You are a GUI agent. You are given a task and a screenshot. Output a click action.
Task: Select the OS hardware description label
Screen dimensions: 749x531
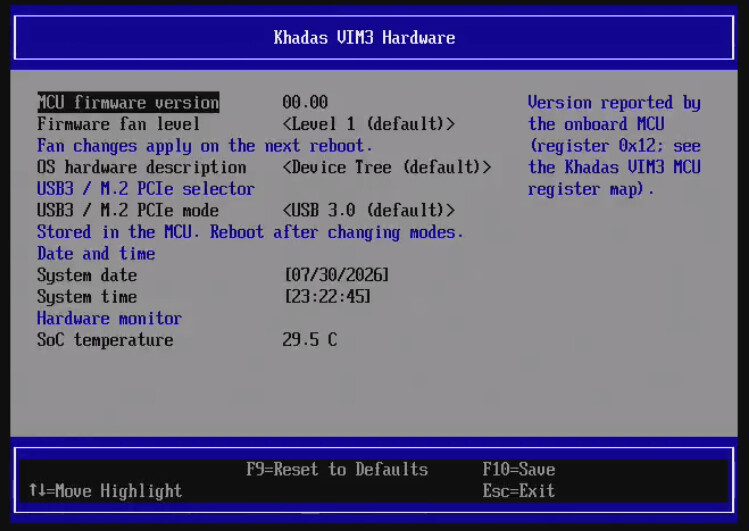pyautogui.click(x=141, y=168)
